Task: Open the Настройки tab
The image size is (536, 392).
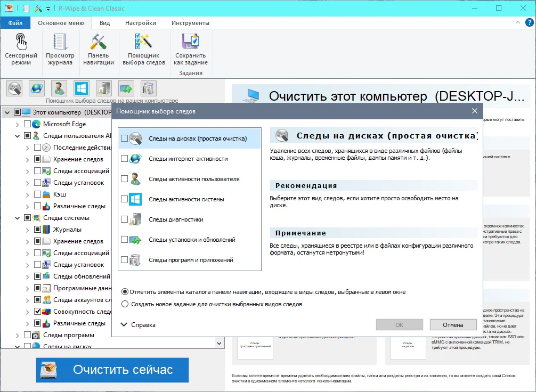Action: click(141, 23)
